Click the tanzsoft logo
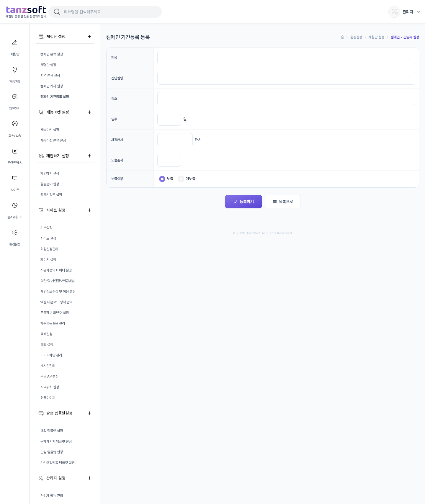425x504 pixels. tap(26, 12)
